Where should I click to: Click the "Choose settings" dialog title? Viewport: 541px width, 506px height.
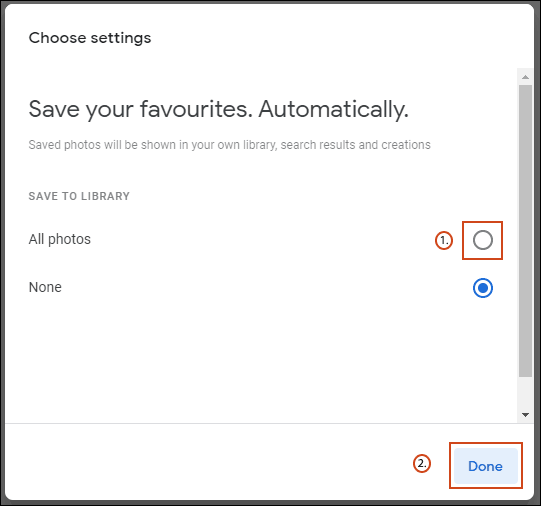[90, 38]
